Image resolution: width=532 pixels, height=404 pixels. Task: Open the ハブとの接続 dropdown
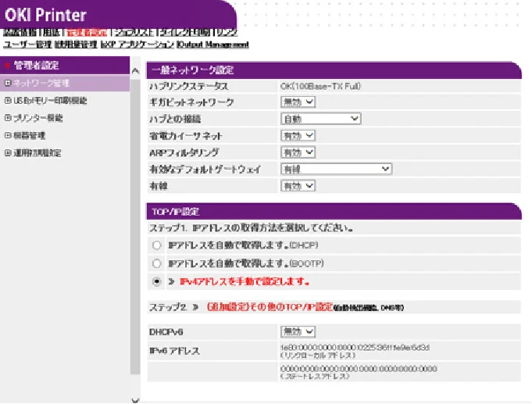(x=320, y=119)
